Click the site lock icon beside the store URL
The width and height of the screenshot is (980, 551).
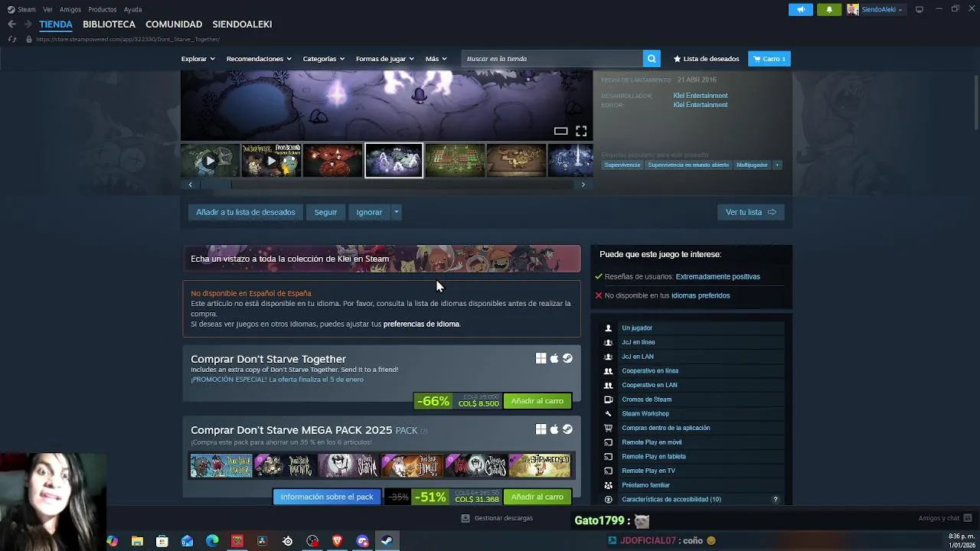(x=28, y=39)
